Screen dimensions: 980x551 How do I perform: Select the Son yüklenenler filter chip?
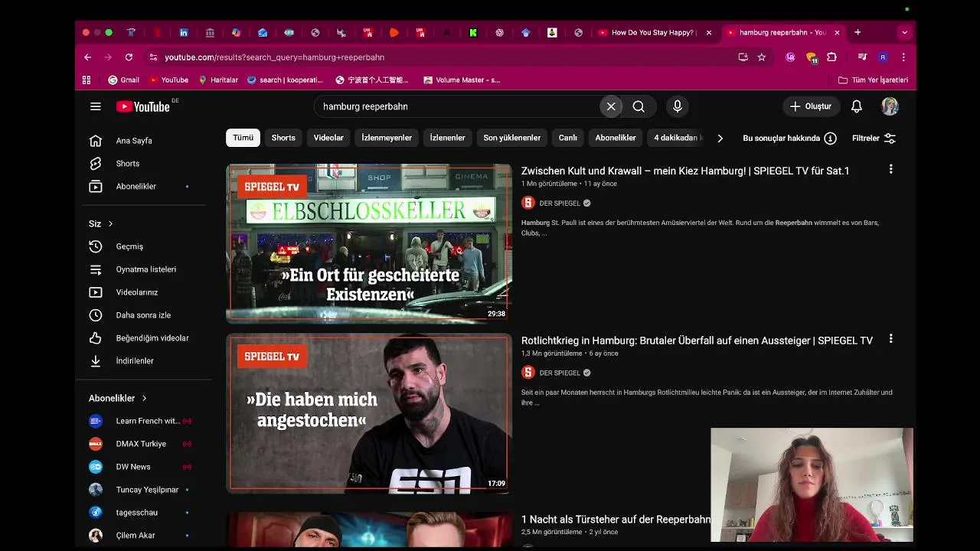(512, 138)
